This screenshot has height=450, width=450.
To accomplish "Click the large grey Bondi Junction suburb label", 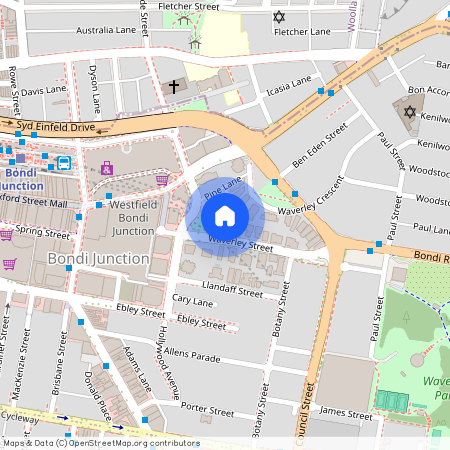I will point(98,259).
